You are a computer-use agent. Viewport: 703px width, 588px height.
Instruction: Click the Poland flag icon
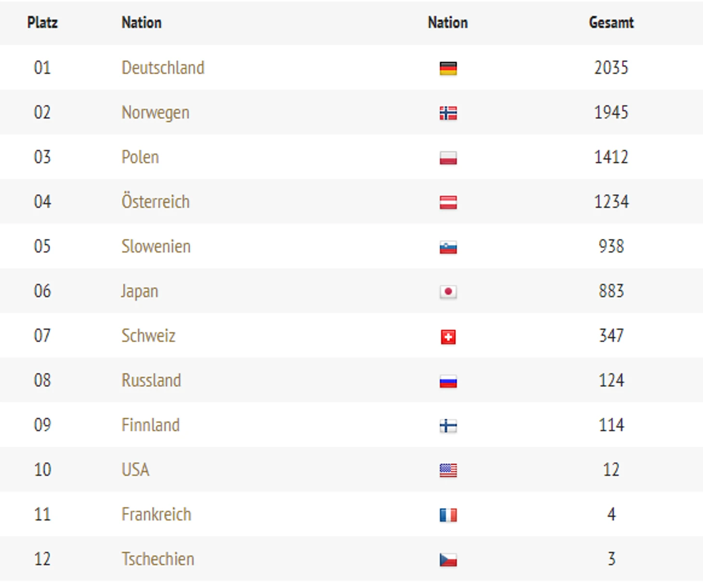coord(448,158)
